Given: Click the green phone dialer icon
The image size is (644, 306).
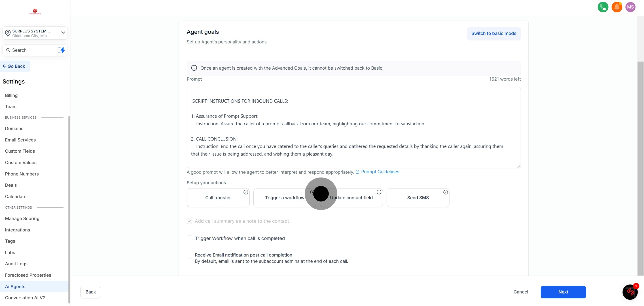Looking at the screenshot, I should (x=603, y=7).
